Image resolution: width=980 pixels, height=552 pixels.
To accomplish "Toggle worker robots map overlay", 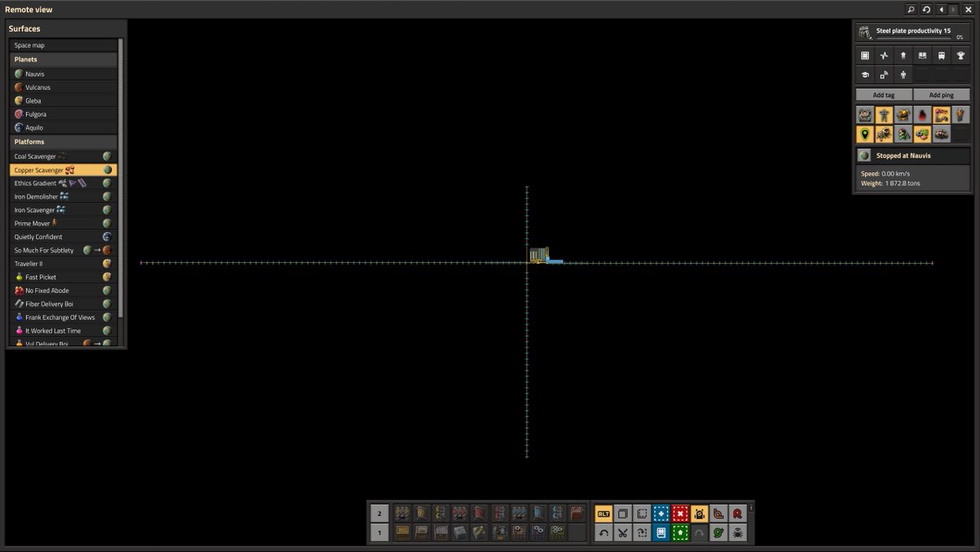I will 884,134.
